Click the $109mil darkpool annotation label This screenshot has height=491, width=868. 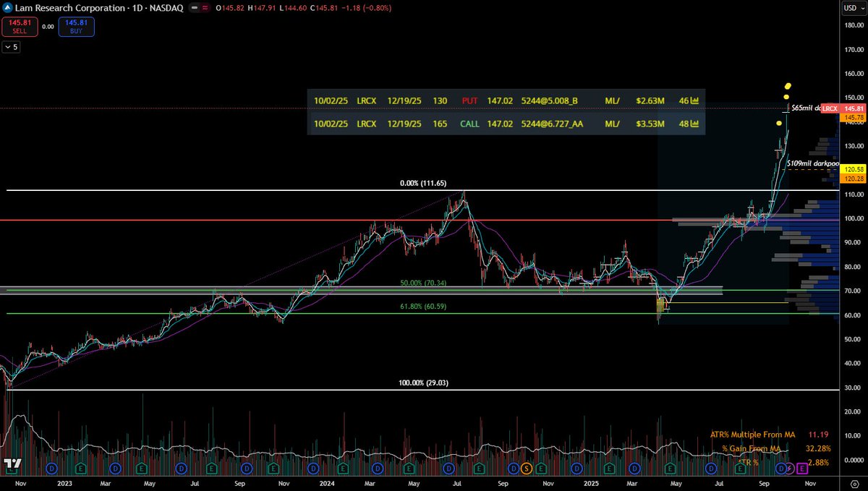pyautogui.click(x=813, y=164)
